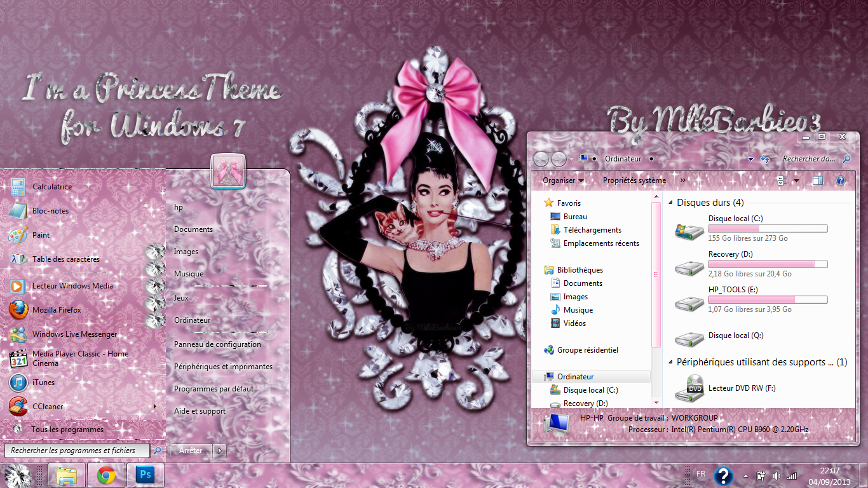The image size is (868, 488).
Task: Click the Explorer forward arrow button
Action: click(x=559, y=159)
